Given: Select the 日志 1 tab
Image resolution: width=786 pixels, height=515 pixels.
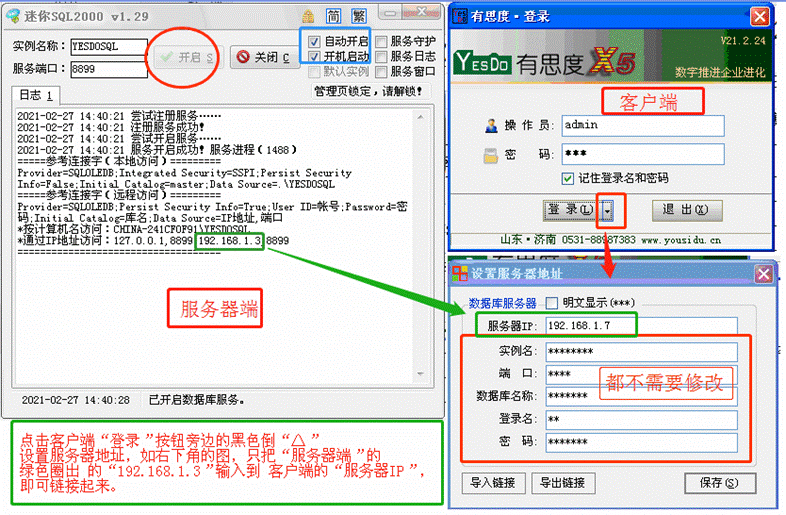Looking at the screenshot, I should 36,95.
